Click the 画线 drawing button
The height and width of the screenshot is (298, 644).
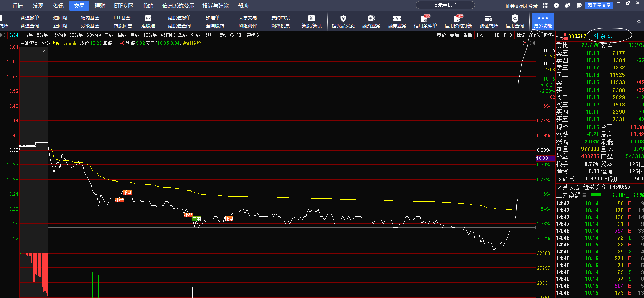(494, 35)
